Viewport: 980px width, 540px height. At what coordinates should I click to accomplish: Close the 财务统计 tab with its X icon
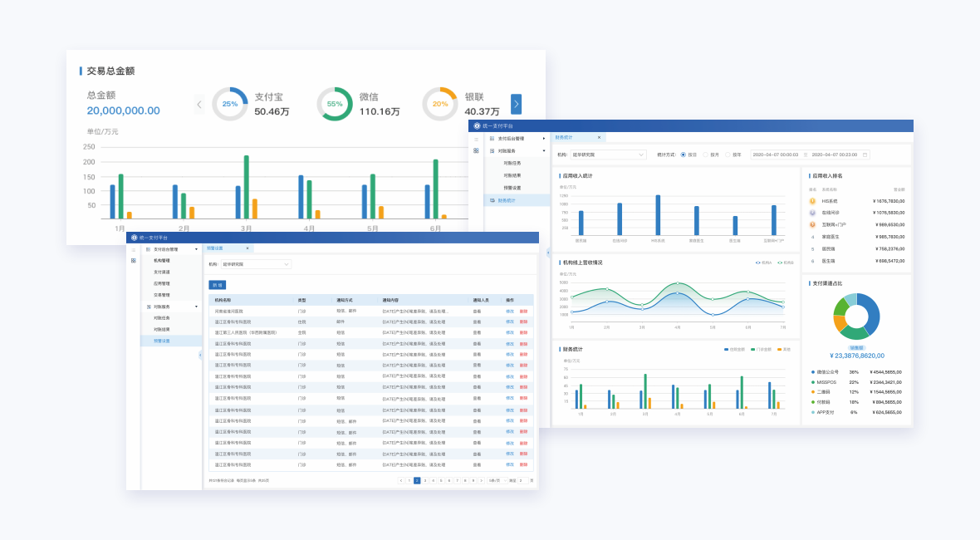click(x=599, y=137)
